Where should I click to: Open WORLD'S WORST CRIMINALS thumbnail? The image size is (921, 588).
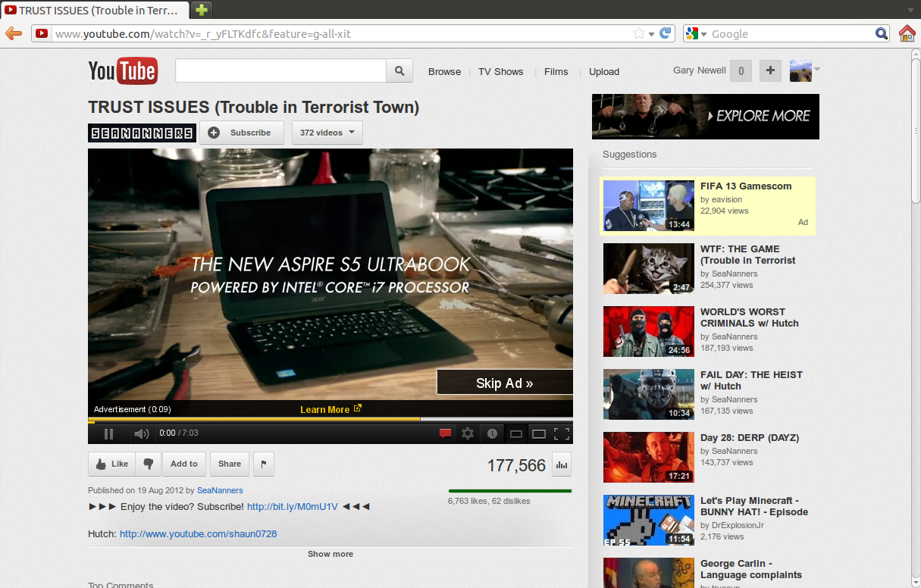click(x=649, y=331)
